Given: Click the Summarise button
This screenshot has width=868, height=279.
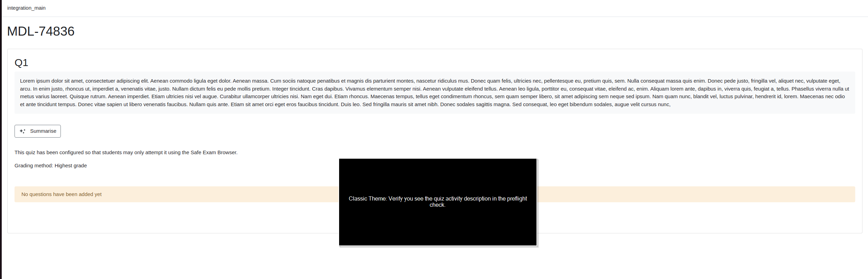Looking at the screenshot, I should [x=38, y=131].
